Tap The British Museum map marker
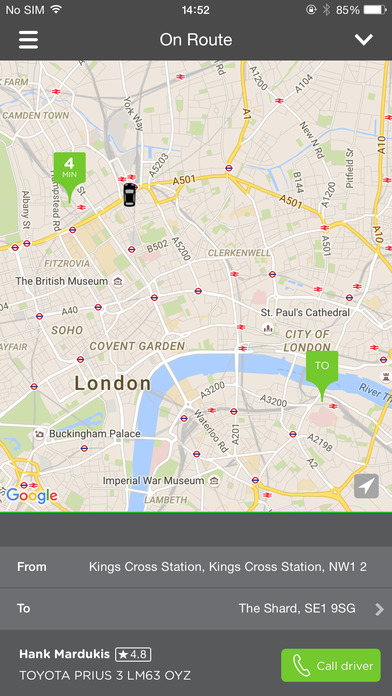 pos(118,281)
